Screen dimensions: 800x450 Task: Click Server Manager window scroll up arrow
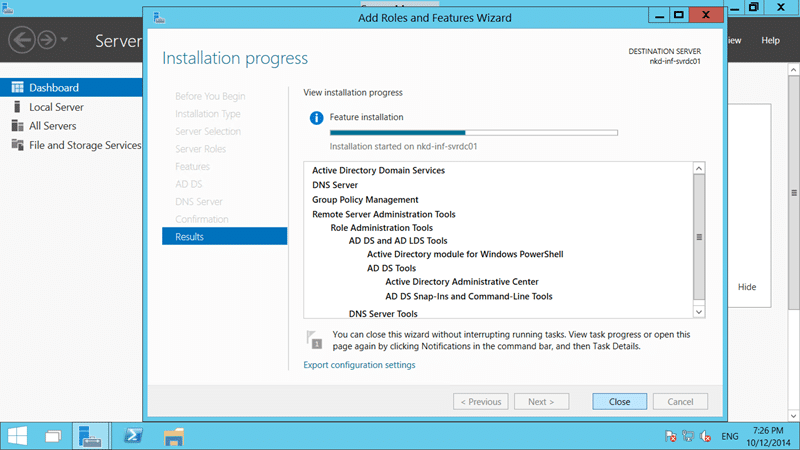click(793, 69)
